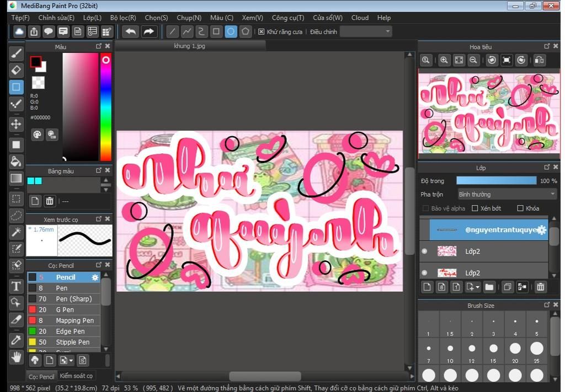Select the khung 1.jpg document tab
This screenshot has height=392, width=565.
coord(190,46)
